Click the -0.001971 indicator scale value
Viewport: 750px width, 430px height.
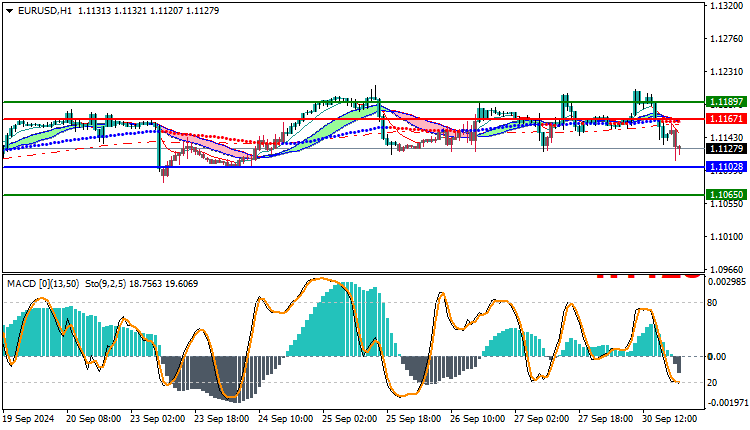tap(727, 403)
